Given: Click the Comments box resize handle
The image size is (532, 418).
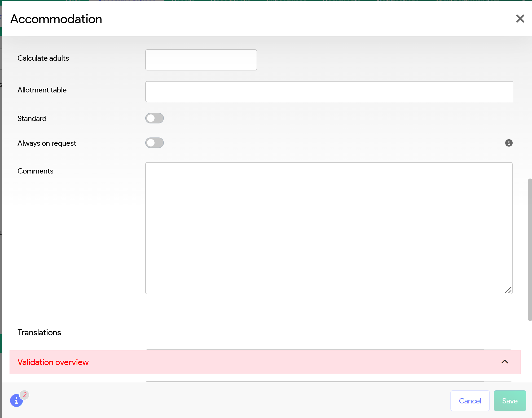Looking at the screenshot, I should (x=508, y=290).
